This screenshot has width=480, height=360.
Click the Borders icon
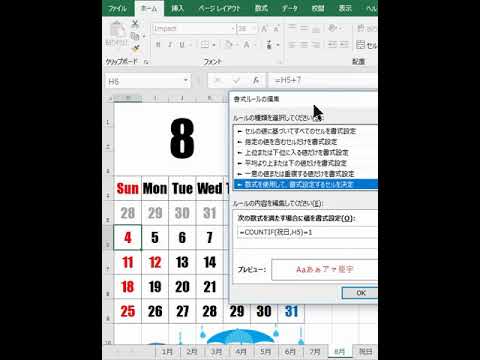[x=205, y=45]
